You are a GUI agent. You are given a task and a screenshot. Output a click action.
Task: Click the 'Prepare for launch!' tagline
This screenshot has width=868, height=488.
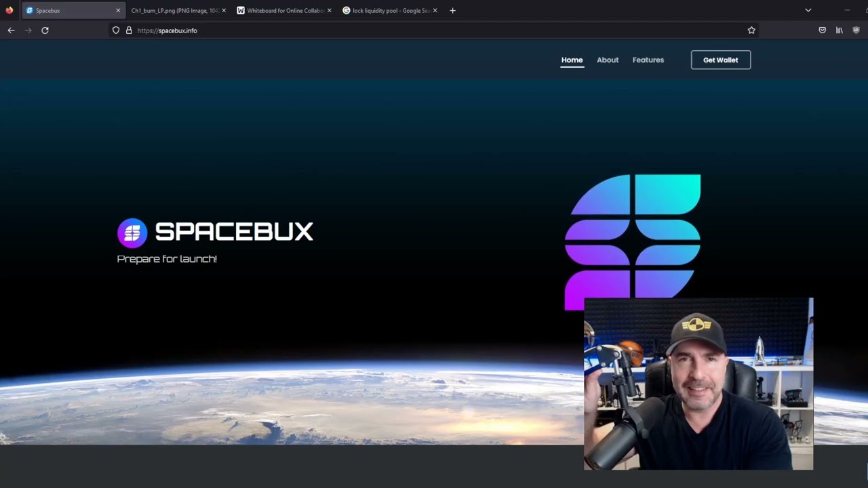(167, 259)
